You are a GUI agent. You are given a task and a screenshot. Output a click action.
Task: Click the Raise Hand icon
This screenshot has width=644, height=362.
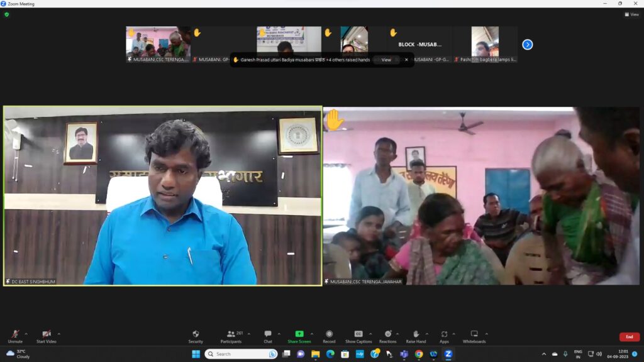pos(416,336)
